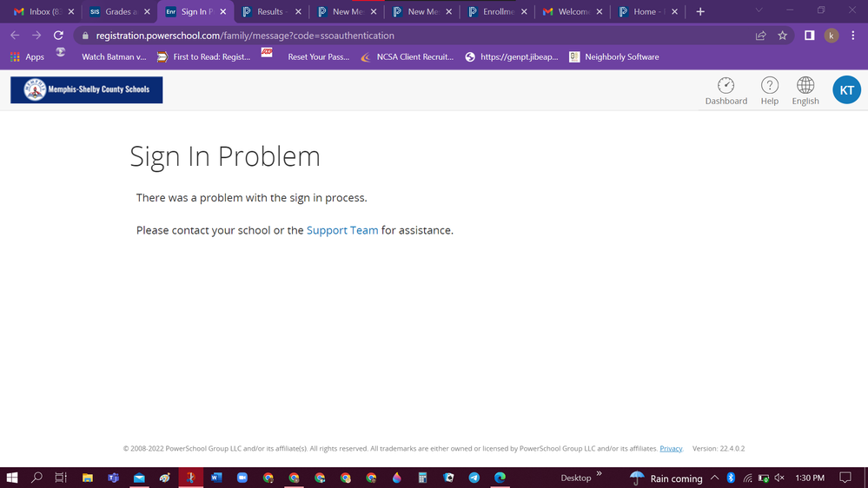868x488 pixels.
Task: Open Microsoft Word from the taskbar
Action: [216, 478]
